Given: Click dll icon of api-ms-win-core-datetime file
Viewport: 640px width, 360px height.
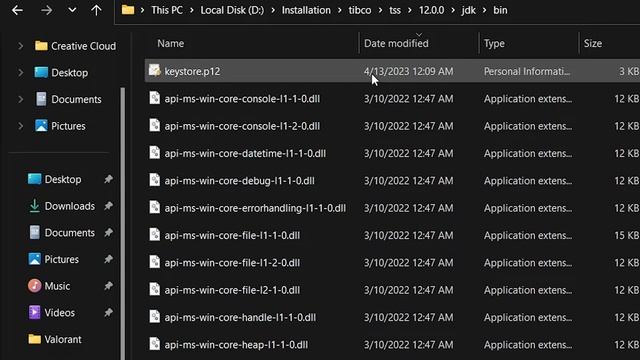Looking at the screenshot, I should coord(154,153).
